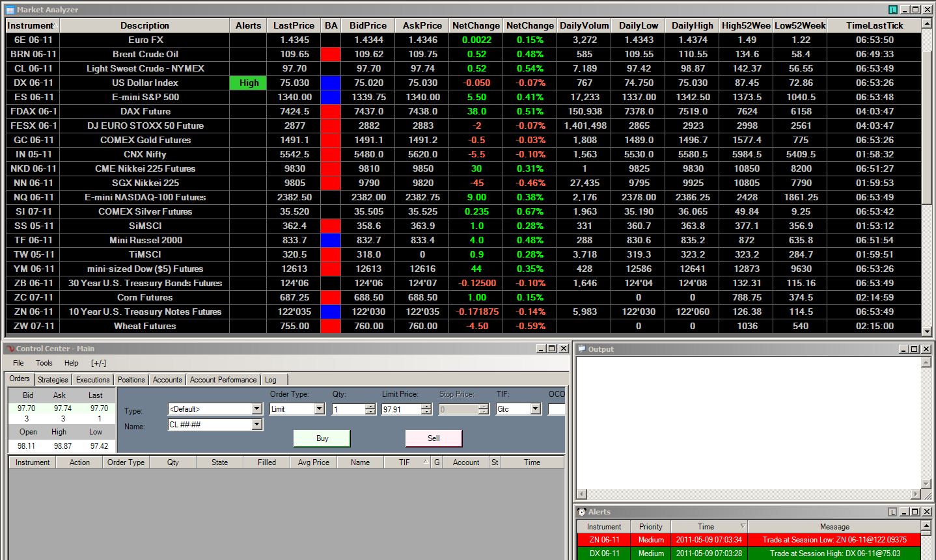Click the down arrow of Market Analyzer scrollbar
This screenshot has height=560, width=936.
tap(927, 331)
